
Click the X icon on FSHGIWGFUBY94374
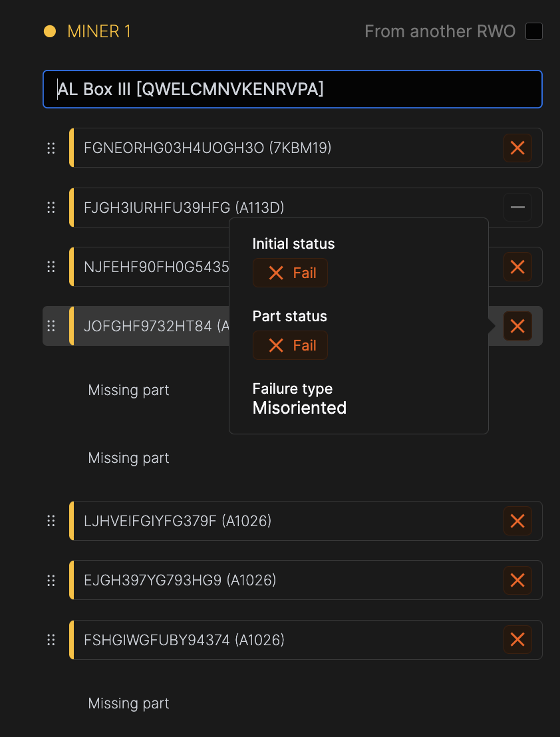pyautogui.click(x=517, y=639)
